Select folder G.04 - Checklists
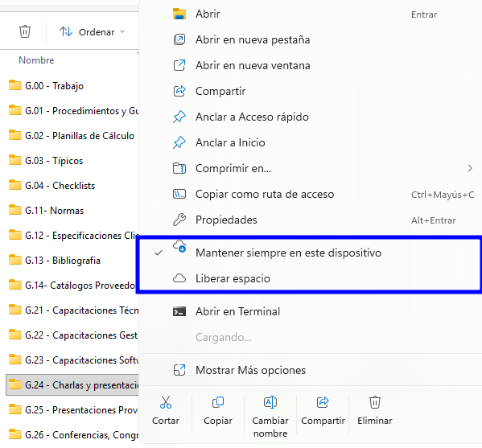The image size is (482, 448). coord(51,186)
